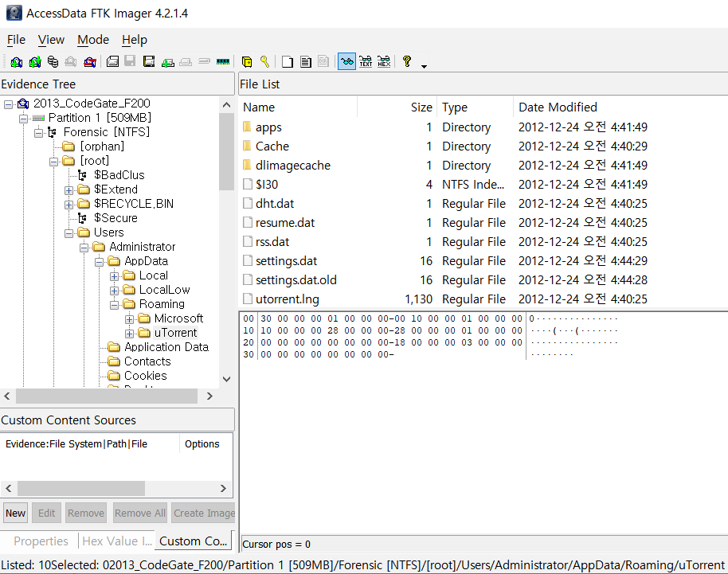Click the Add All Attached Devices icon

(x=35, y=62)
